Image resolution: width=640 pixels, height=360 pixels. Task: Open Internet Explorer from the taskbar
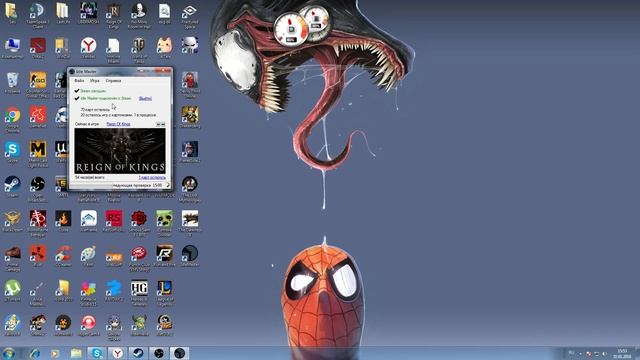pos(34,353)
